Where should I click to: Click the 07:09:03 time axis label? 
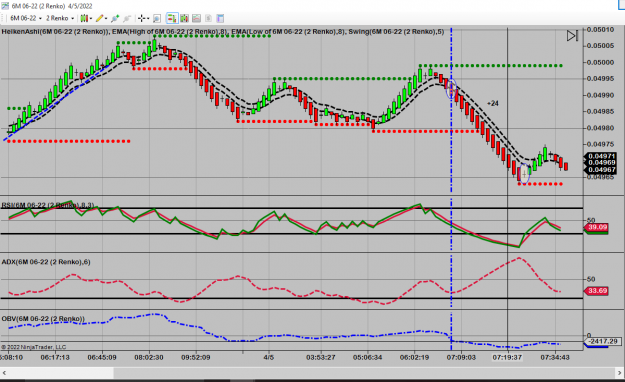click(461, 357)
